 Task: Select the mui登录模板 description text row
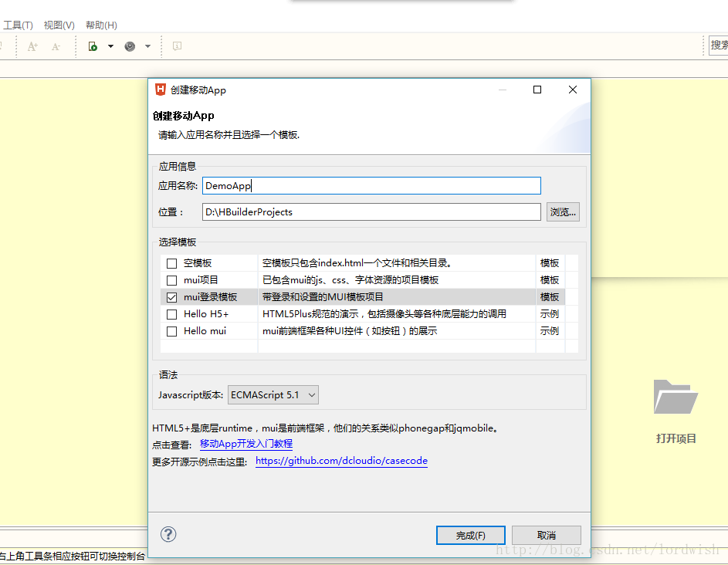323,297
